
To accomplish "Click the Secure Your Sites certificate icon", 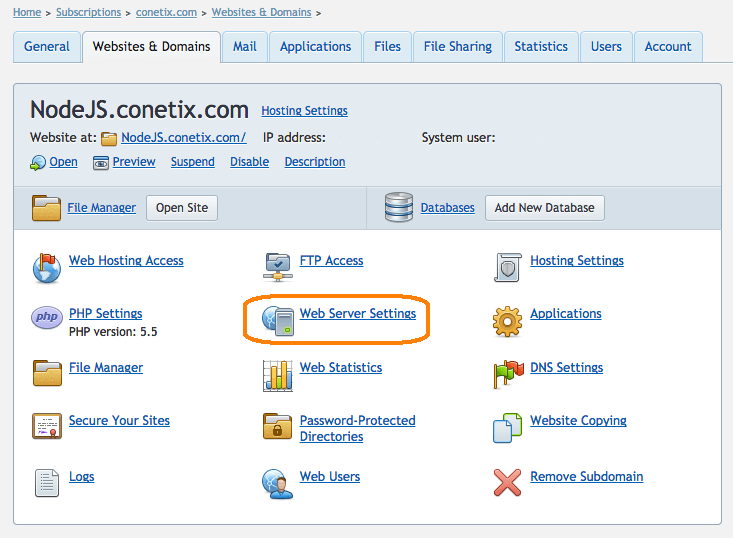I will pos(47,426).
